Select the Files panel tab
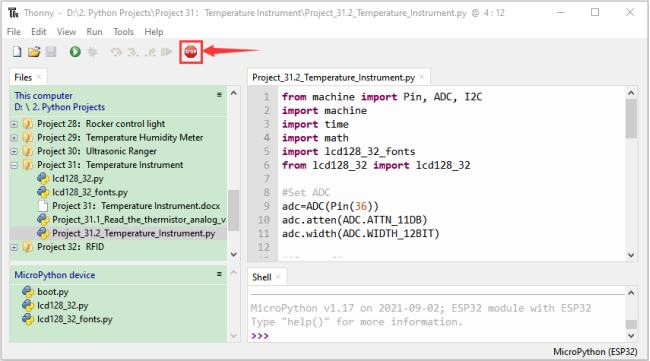The height and width of the screenshot is (361, 650). pyautogui.click(x=23, y=78)
